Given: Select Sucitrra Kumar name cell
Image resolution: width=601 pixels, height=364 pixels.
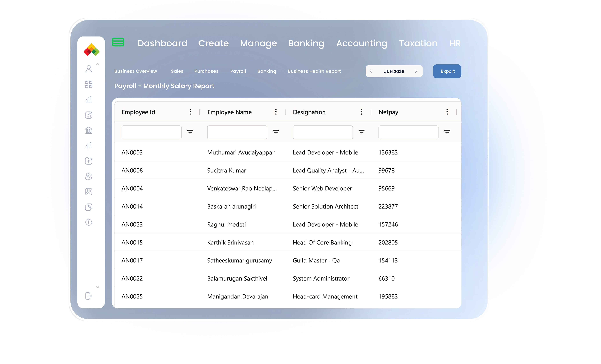Looking at the screenshot, I should (x=227, y=170).
